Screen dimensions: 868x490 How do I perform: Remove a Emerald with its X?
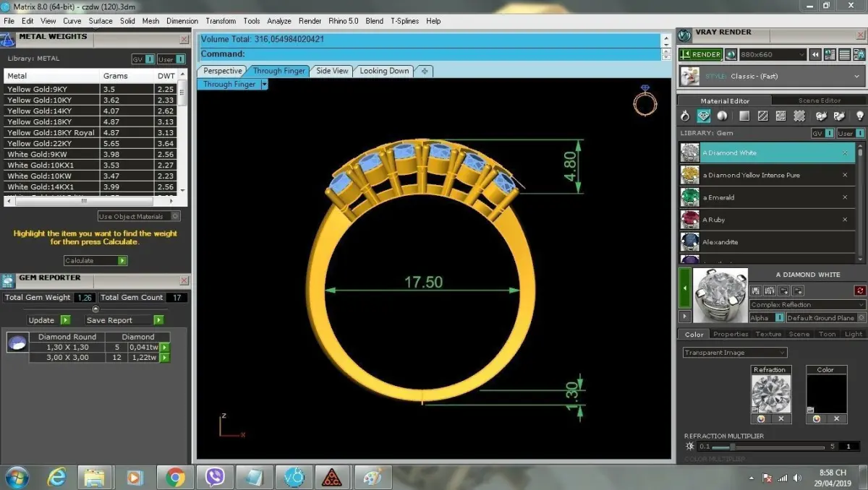pos(845,197)
